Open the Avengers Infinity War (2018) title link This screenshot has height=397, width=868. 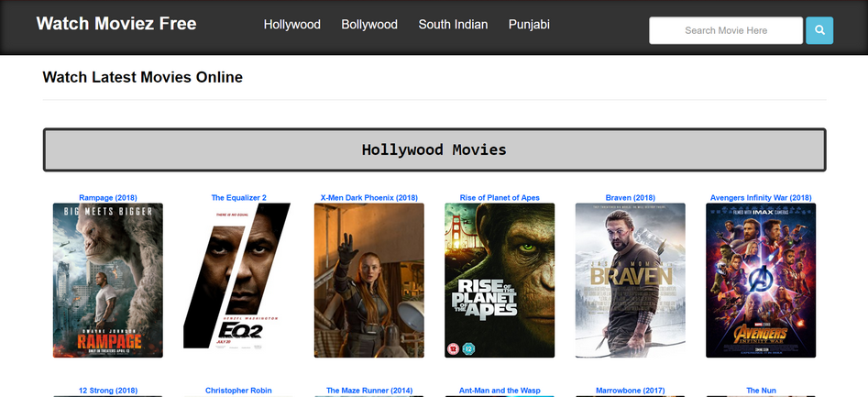tap(761, 198)
